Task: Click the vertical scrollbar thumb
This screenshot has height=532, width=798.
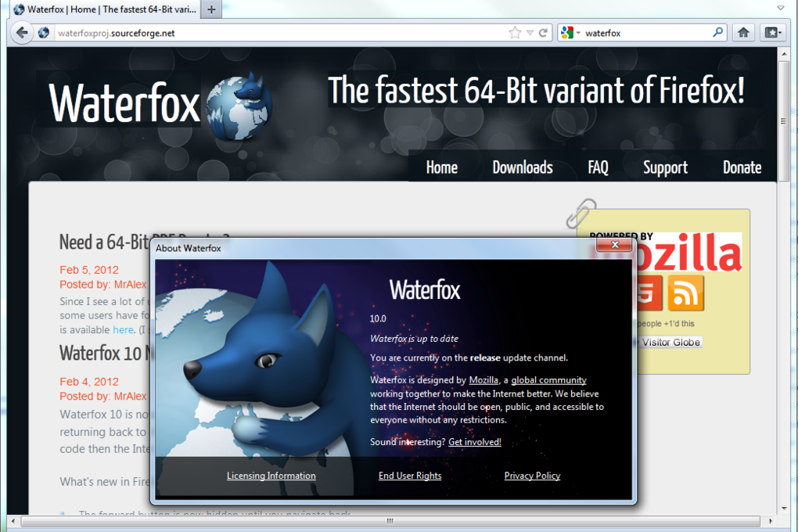Action: coord(783,121)
